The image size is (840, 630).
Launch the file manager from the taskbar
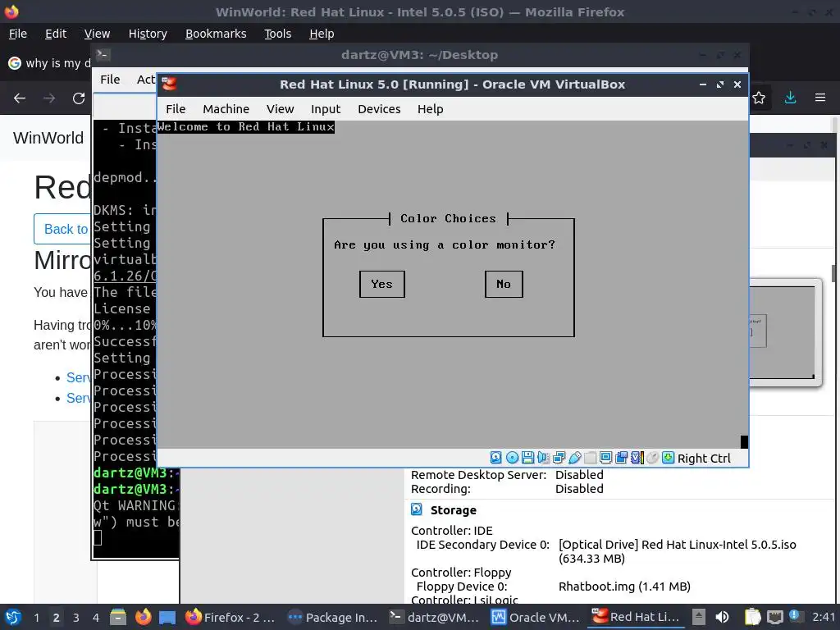point(118,617)
